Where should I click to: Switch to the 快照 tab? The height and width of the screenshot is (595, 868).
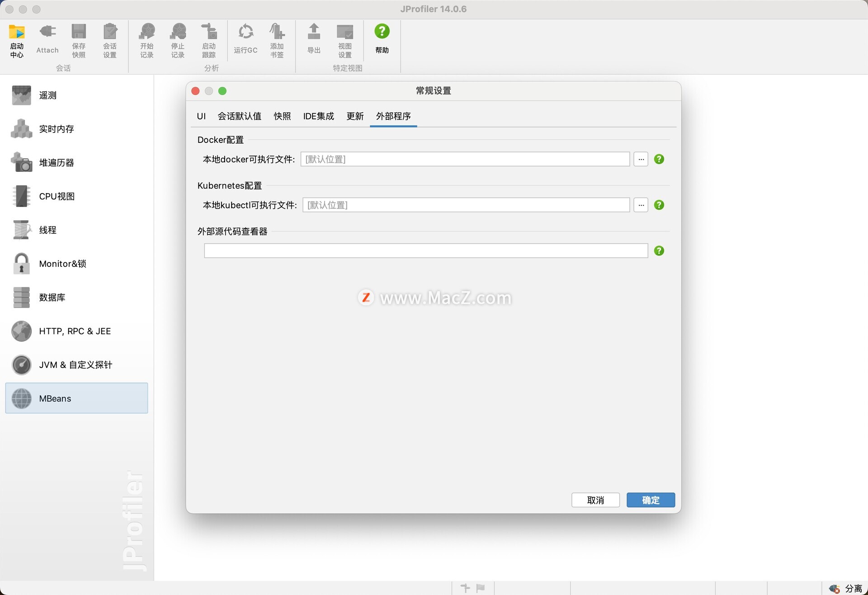click(282, 116)
